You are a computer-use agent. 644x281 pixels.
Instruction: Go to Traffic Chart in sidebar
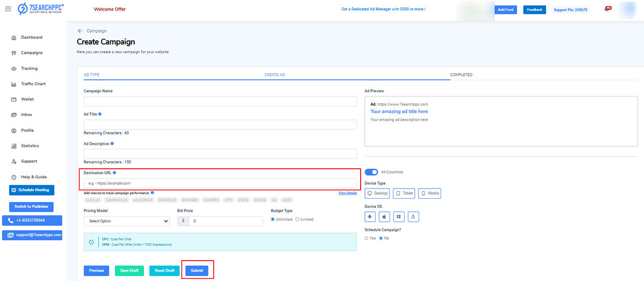(x=33, y=84)
